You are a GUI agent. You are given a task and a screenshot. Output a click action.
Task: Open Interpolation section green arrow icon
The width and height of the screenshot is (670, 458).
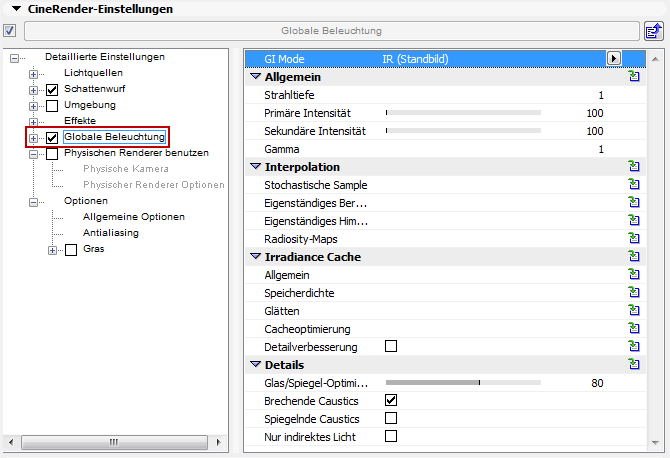[x=634, y=166]
